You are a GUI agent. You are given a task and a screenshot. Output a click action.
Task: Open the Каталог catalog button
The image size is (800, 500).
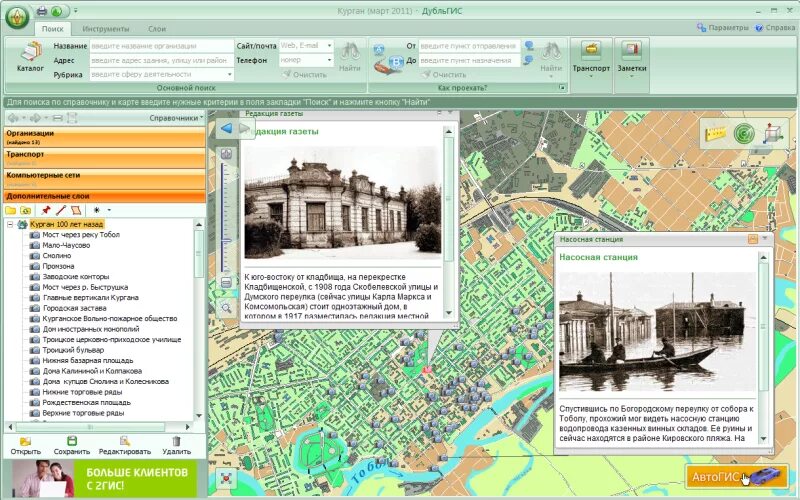pyautogui.click(x=31, y=57)
